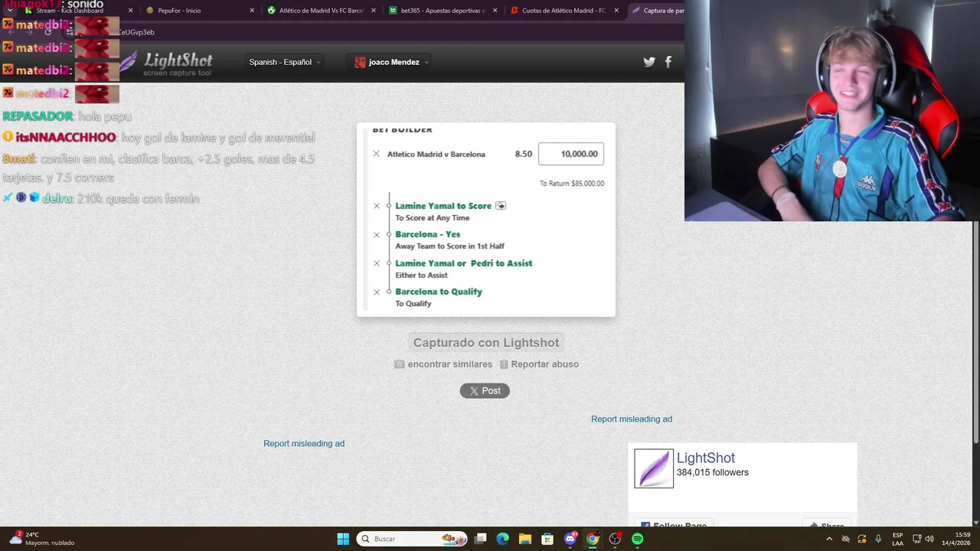This screenshot has width=980, height=551.
Task: Open Microsoft Store from taskbar
Action: pyautogui.click(x=547, y=539)
